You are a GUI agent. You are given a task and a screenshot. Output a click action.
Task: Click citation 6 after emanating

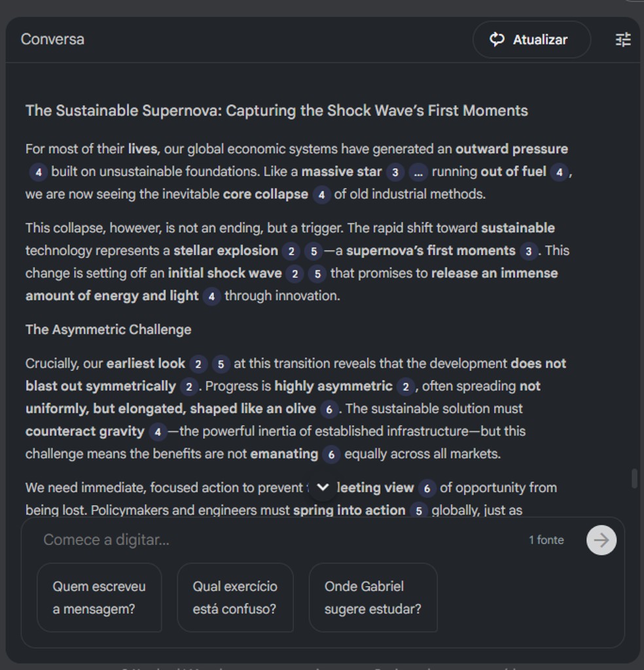coord(331,455)
